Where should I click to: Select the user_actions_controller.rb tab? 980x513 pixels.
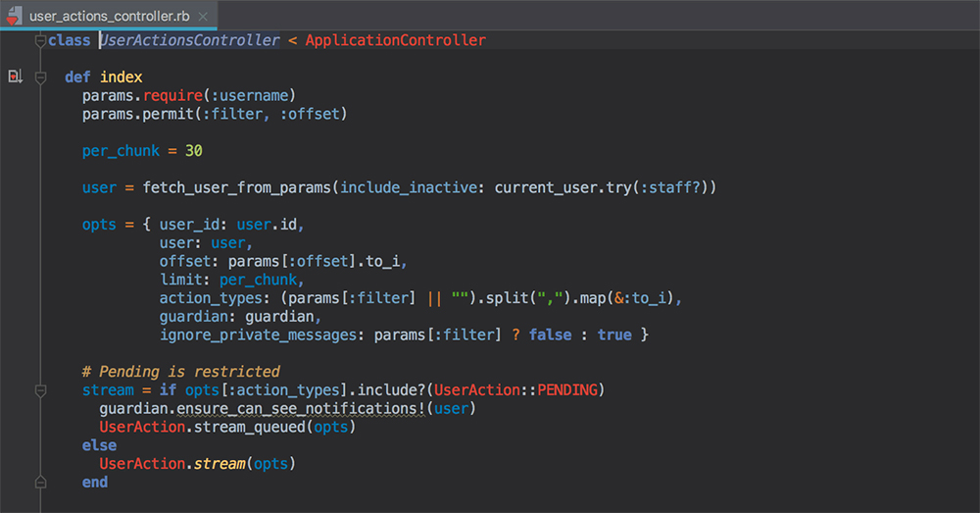[x=109, y=15]
